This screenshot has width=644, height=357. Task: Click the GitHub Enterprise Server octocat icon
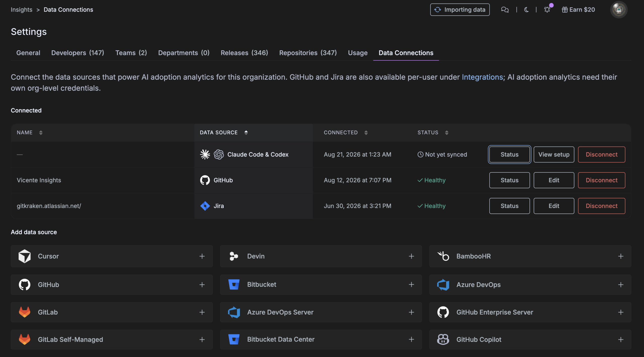(x=443, y=312)
